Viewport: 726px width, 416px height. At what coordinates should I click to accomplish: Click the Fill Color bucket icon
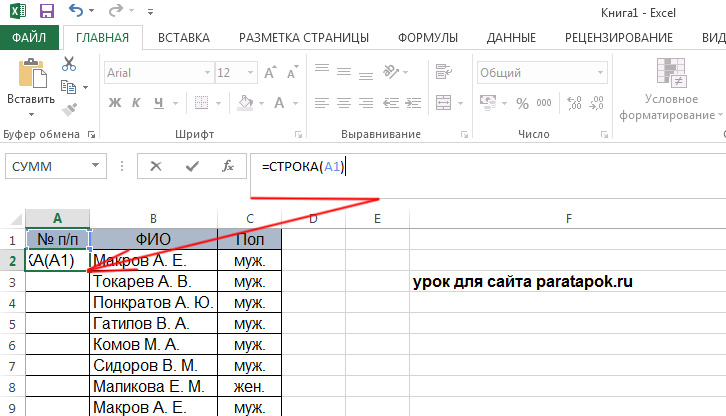(x=245, y=102)
